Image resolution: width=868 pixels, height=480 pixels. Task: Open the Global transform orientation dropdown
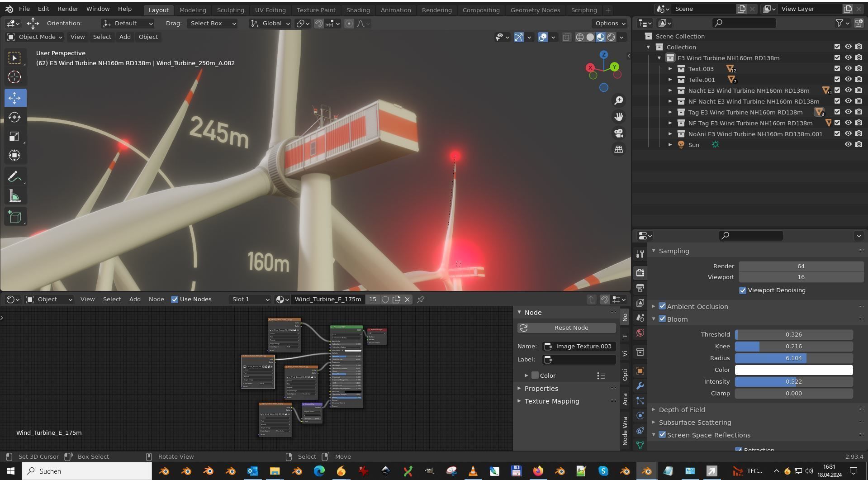tap(270, 24)
